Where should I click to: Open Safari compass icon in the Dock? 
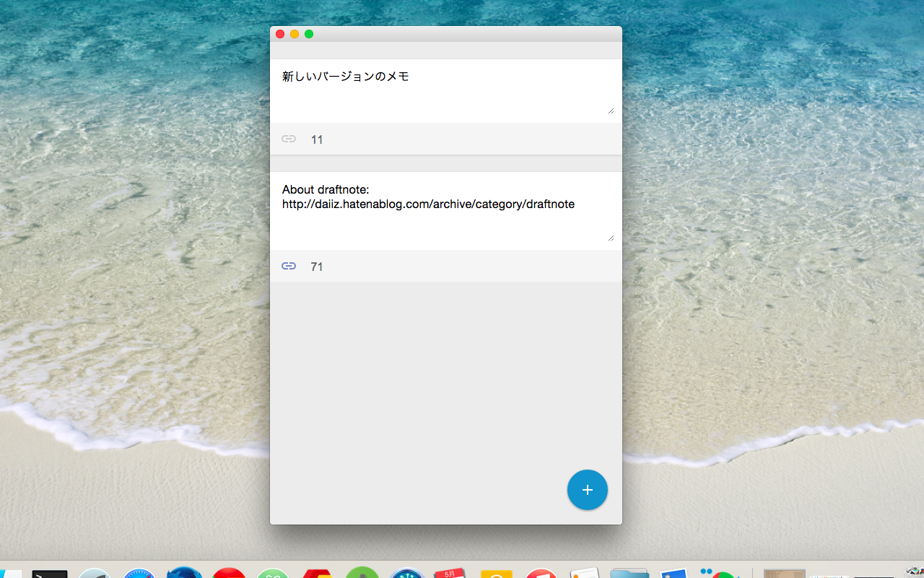click(x=139, y=573)
